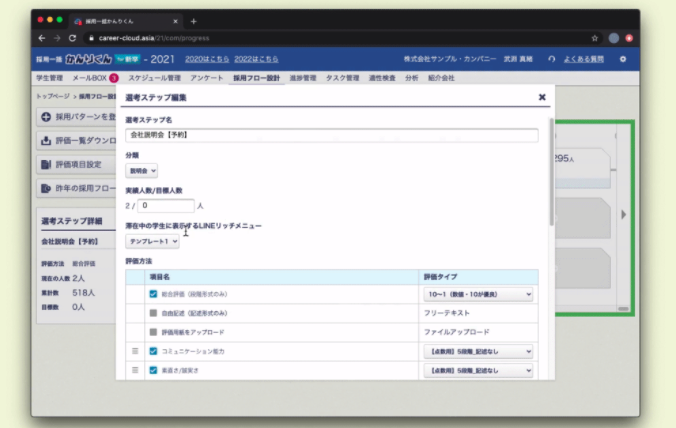Uncheck the 総合評価 checkbox
Image resolution: width=676 pixels, height=428 pixels.
(153, 294)
